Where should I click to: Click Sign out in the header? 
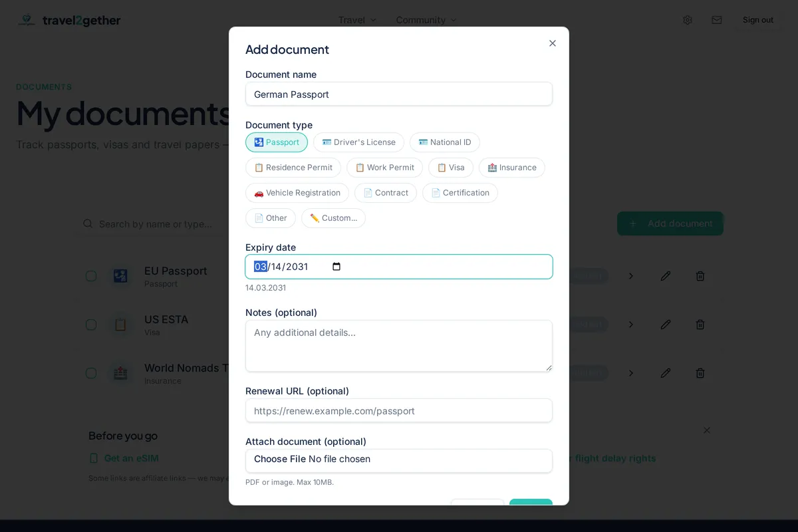pos(758,20)
